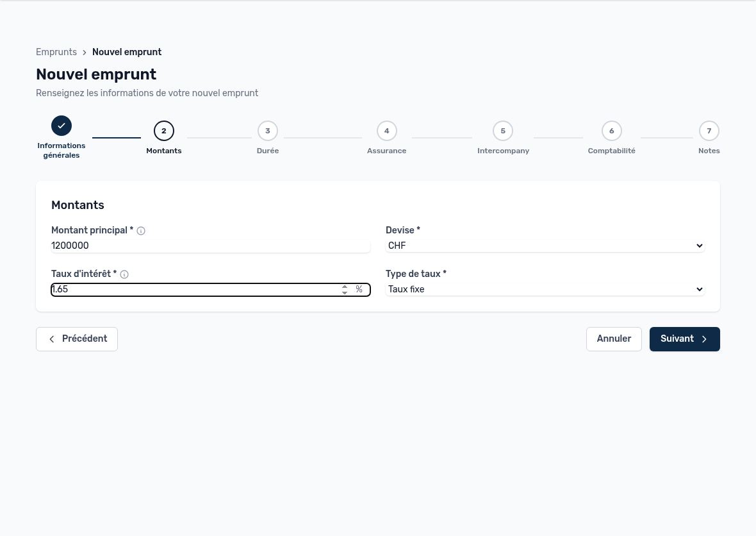
Task: Click the info icon beside Taux d'intérêt
Action: click(x=124, y=274)
